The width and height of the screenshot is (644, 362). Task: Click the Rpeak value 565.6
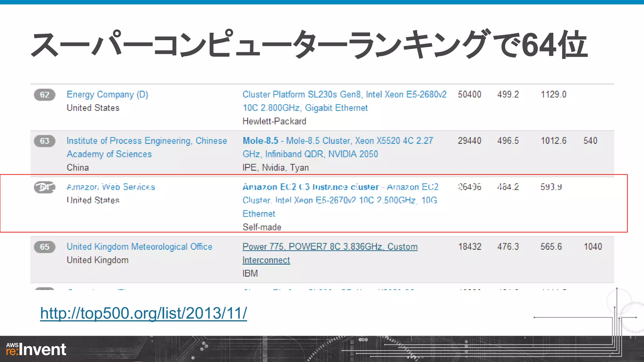point(551,246)
